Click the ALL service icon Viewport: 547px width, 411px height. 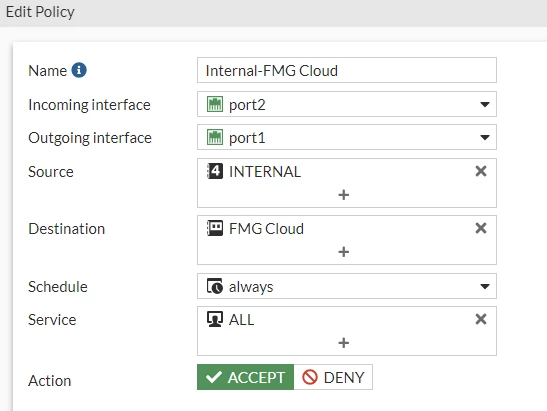pos(215,319)
